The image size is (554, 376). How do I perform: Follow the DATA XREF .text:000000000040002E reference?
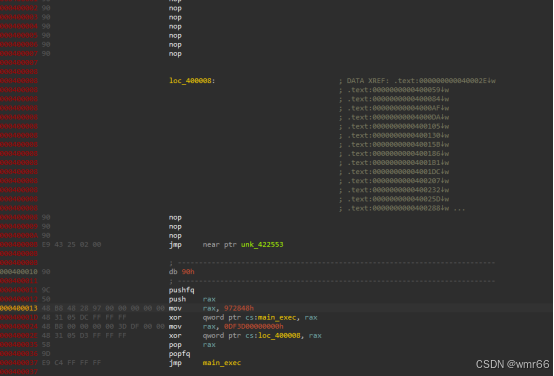pyautogui.click(x=444, y=81)
